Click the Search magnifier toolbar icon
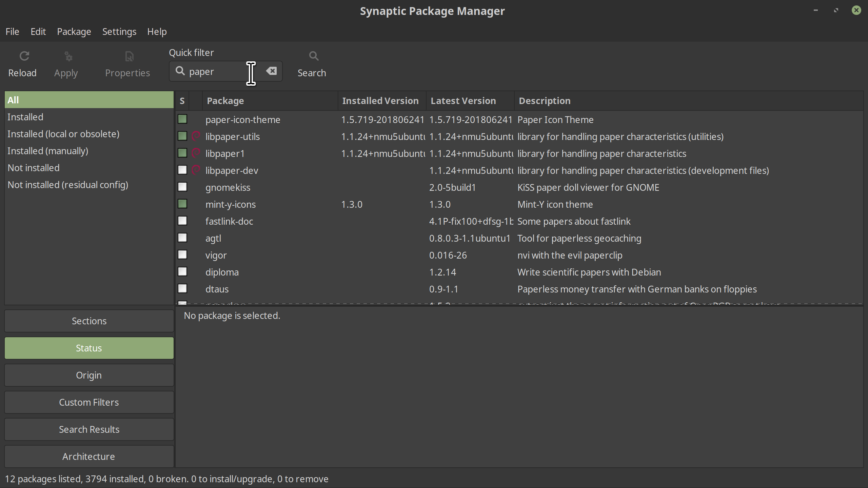The height and width of the screenshot is (488, 868). pos(314,56)
